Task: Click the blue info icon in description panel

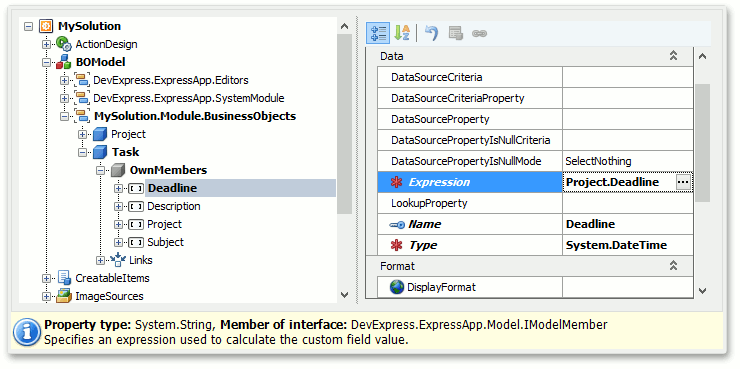Action: [26, 333]
